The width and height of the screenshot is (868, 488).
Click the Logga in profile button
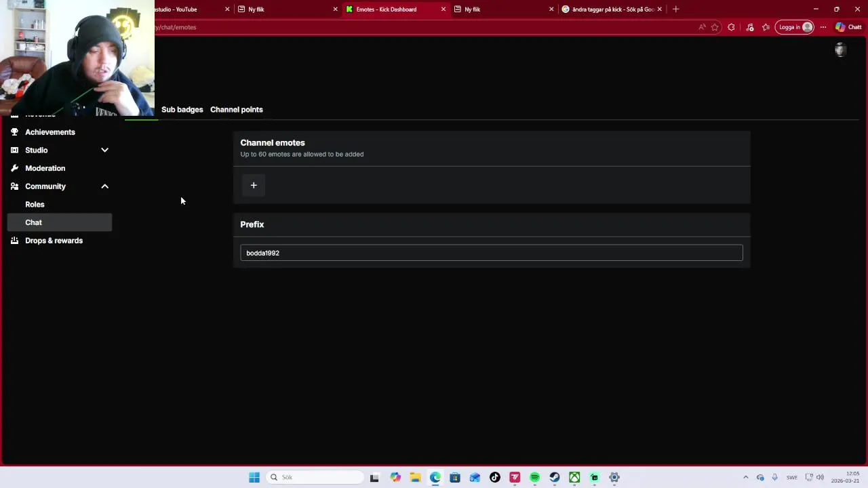click(794, 27)
